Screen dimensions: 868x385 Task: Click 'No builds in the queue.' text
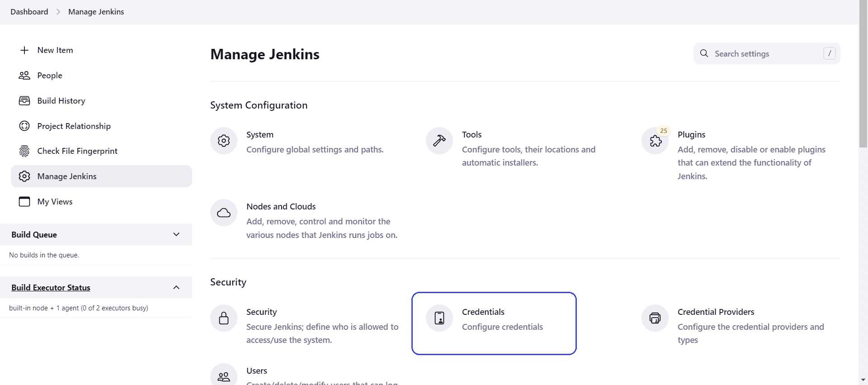click(44, 255)
